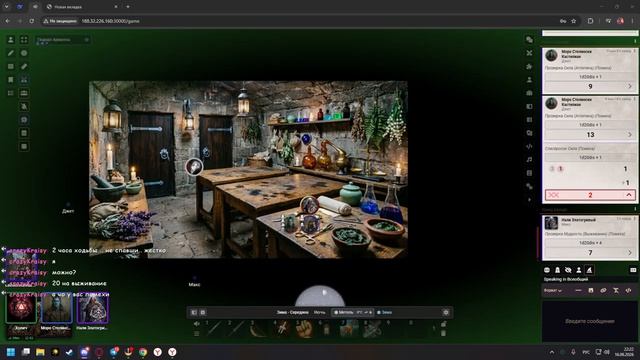The height and width of the screenshot is (360, 640).
Task: Insert a link via chat editor toolbar
Action: tap(603, 290)
